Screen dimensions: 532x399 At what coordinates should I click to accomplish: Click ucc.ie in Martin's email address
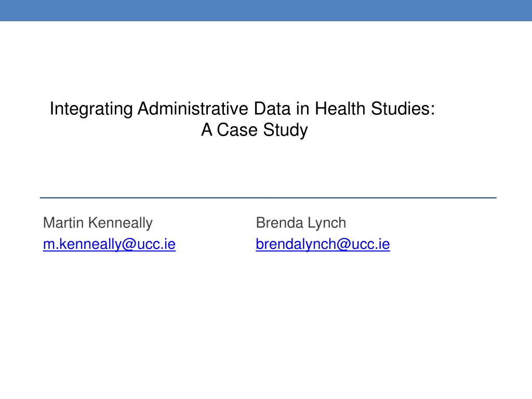pos(156,244)
